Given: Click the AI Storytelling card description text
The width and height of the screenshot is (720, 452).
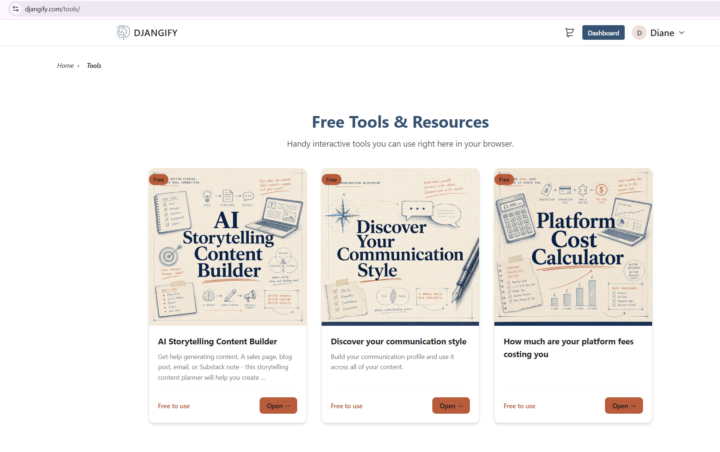Looking at the screenshot, I should click(x=225, y=367).
